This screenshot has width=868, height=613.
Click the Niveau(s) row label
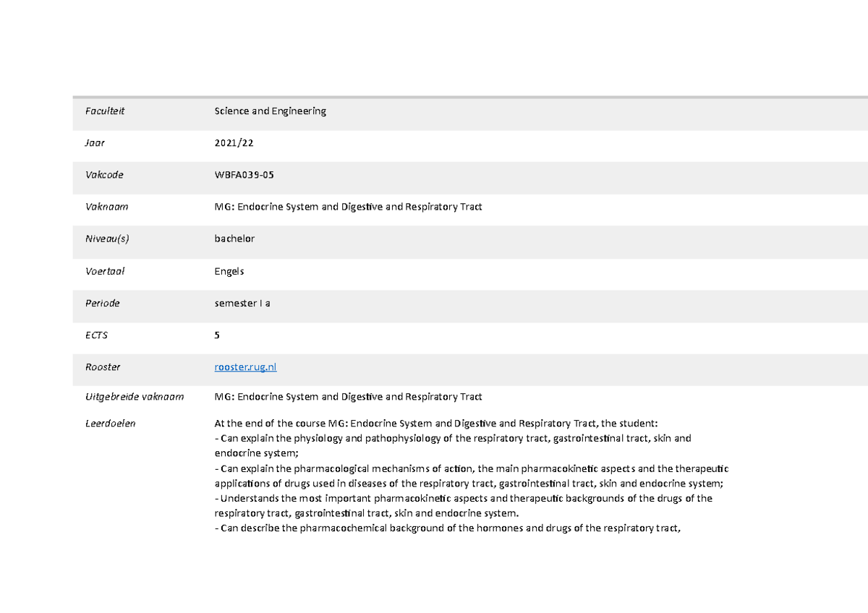pyautogui.click(x=107, y=239)
